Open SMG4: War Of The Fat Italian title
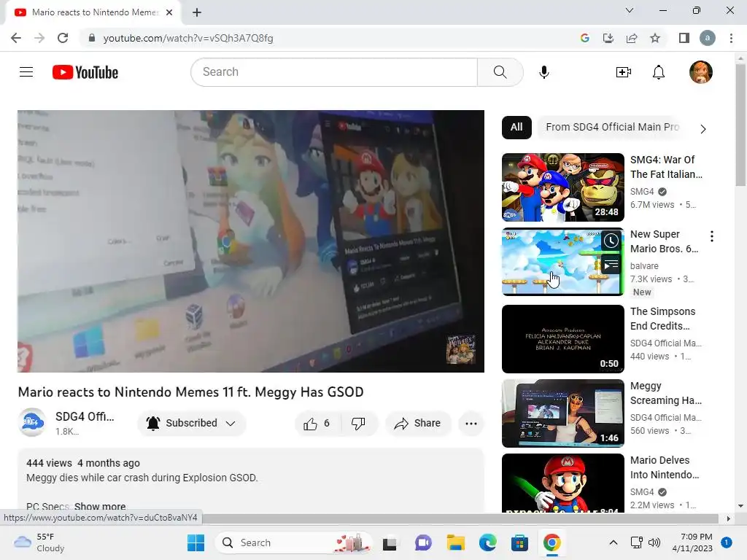Viewport: 747px width, 560px height. point(666,167)
